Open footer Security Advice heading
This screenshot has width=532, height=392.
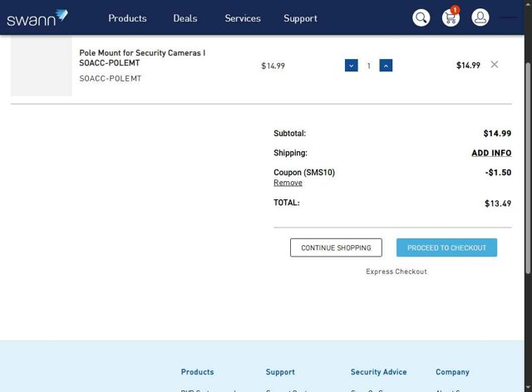point(378,372)
